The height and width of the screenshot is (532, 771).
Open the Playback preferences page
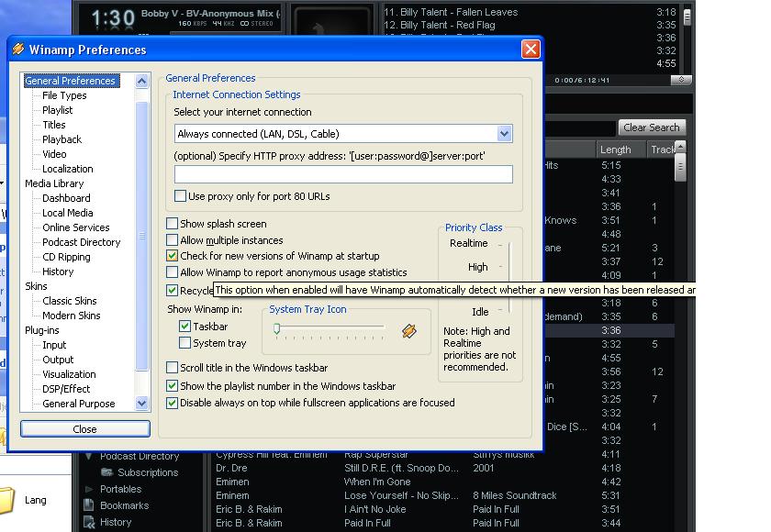pos(62,139)
